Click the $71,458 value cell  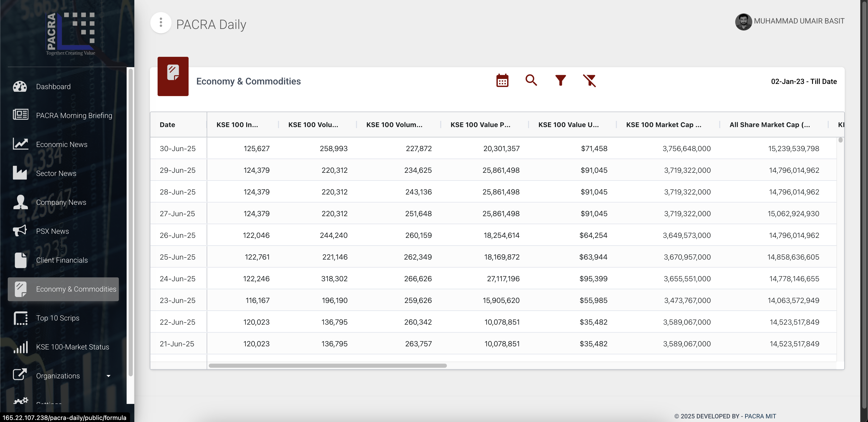(594, 149)
